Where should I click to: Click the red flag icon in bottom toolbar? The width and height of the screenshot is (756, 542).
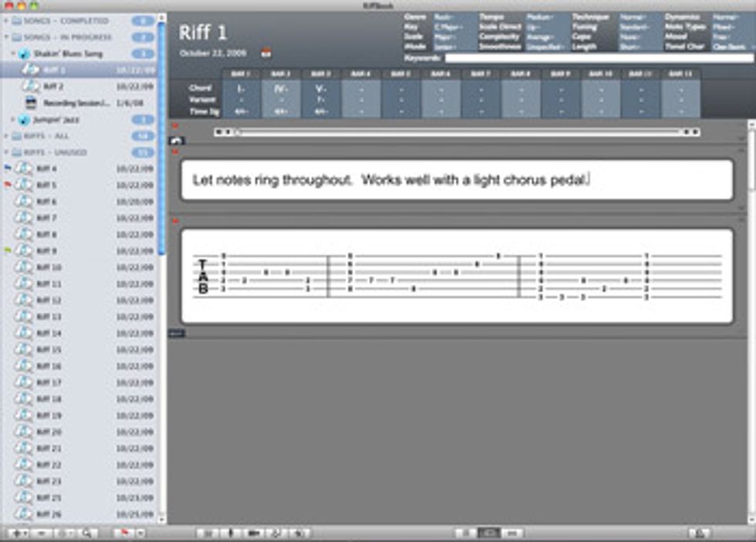point(123,533)
